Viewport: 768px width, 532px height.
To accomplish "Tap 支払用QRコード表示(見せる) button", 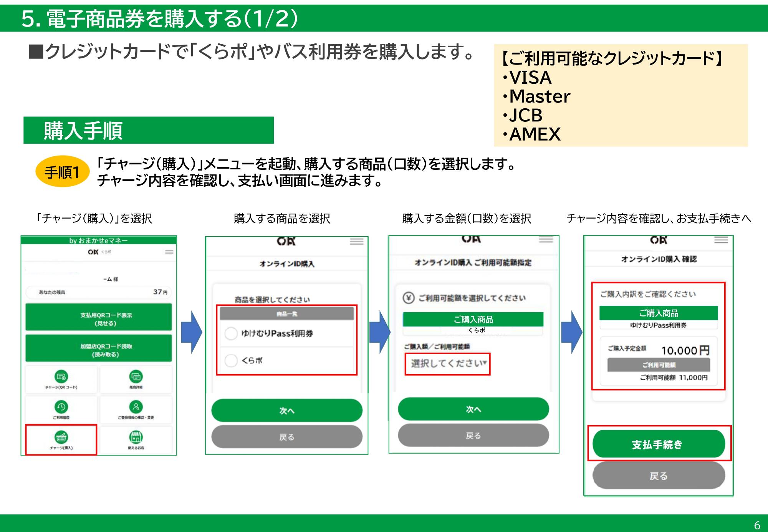I will click(x=99, y=317).
